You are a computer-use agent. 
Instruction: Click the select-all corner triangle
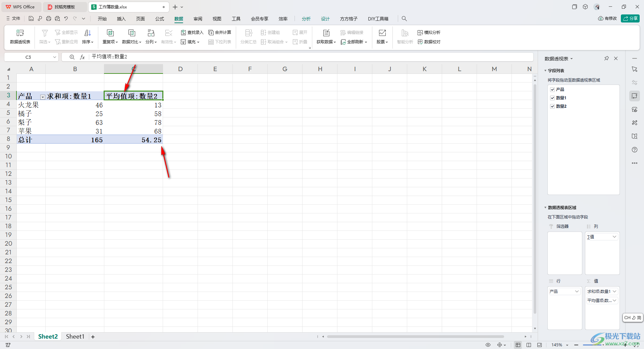[x=8, y=69]
